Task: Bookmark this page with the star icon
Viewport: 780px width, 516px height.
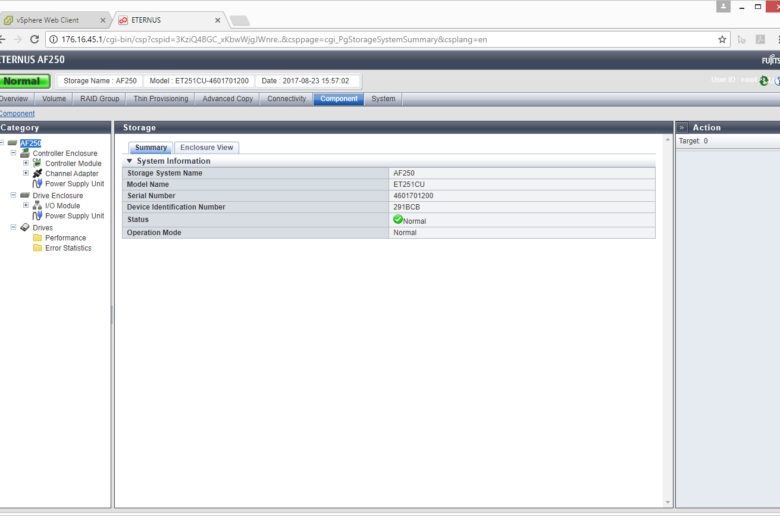Action: point(722,39)
